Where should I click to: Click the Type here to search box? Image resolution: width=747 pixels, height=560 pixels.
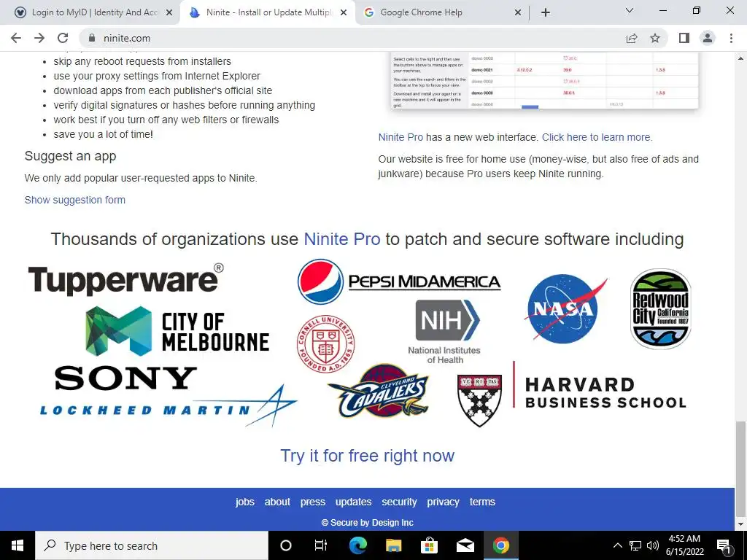[x=152, y=545]
